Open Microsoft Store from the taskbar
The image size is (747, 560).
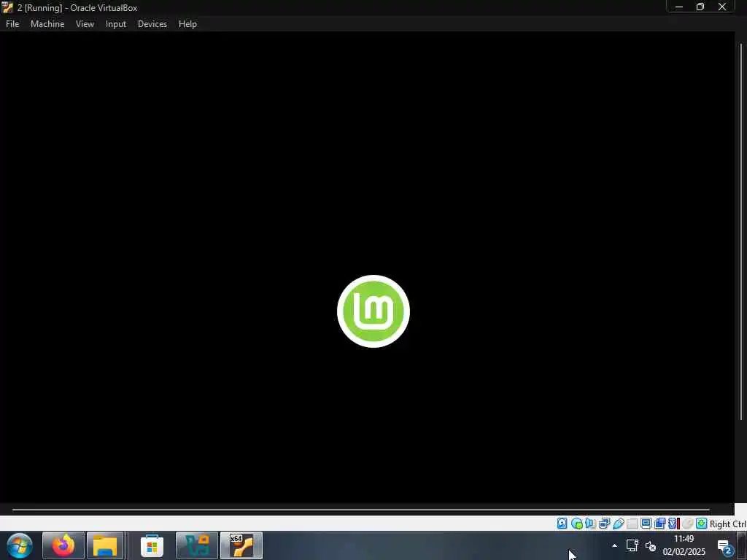[152, 545]
